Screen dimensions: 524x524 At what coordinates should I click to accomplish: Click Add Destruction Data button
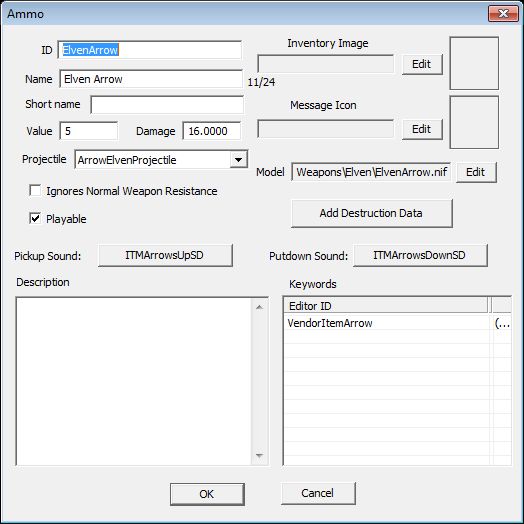point(372,213)
